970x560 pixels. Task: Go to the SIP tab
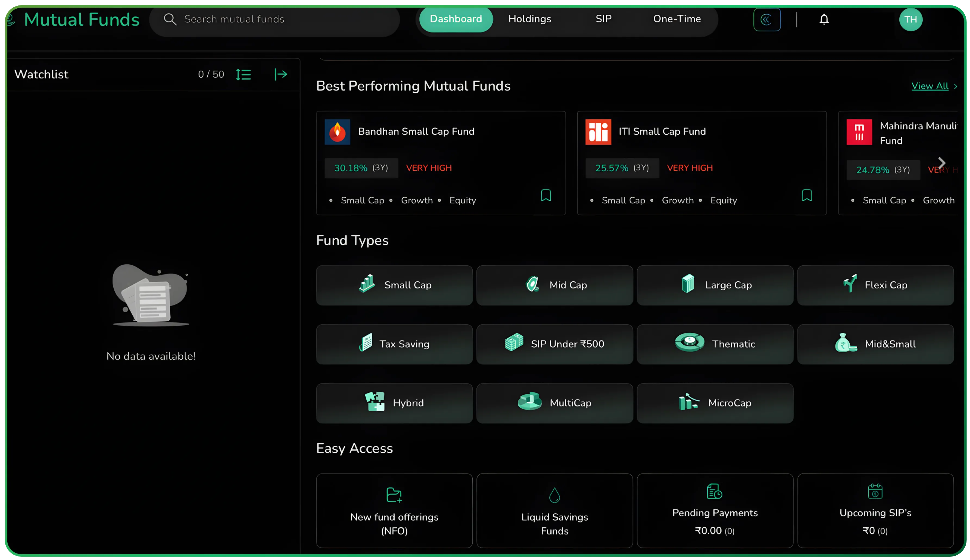[604, 19]
